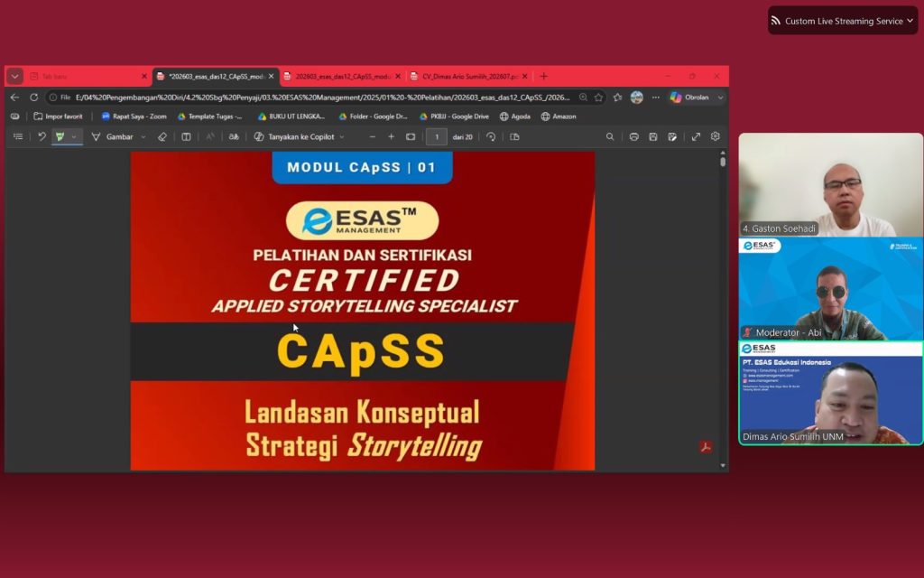
Task: Select the Moderator - Abi video tile
Action: click(x=830, y=288)
